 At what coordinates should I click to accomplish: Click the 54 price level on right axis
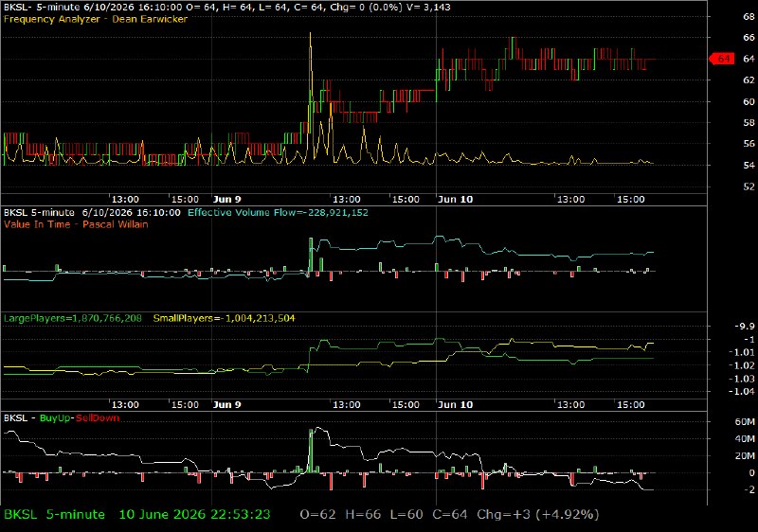[x=749, y=165]
